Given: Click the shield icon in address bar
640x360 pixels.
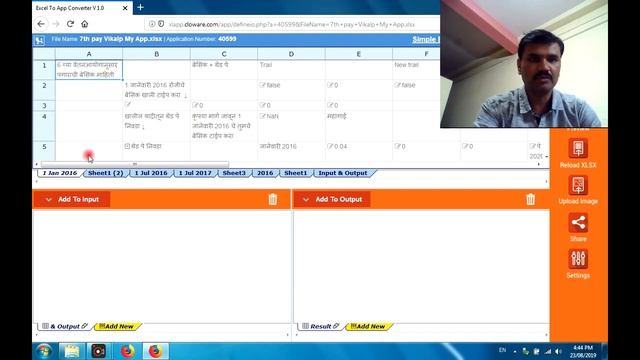Looking at the screenshot, I should (x=161, y=24).
